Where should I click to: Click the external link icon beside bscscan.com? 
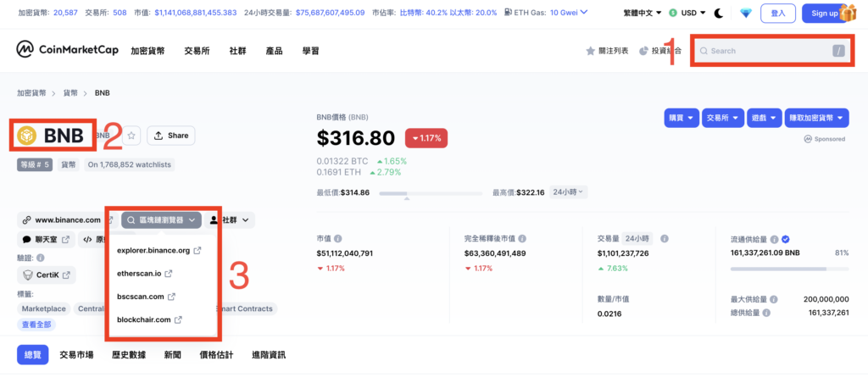click(171, 297)
